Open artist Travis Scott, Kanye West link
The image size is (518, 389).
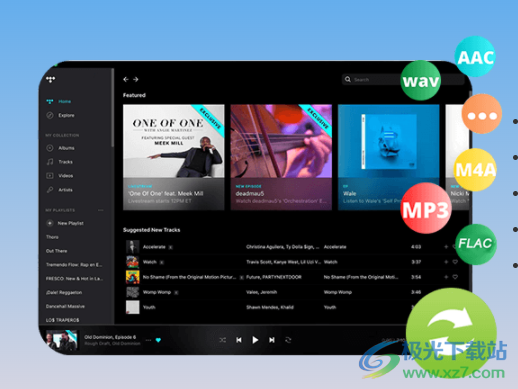[283, 262]
